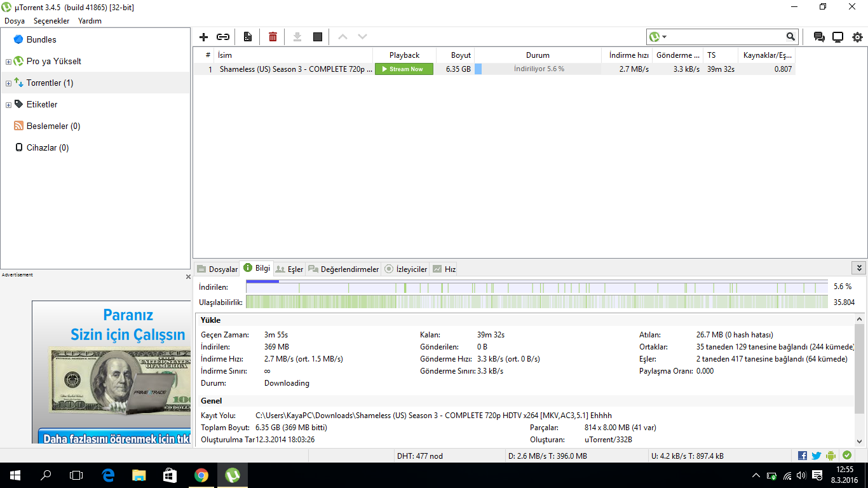Open the chat bubbles icon in the toolbar

tap(819, 37)
